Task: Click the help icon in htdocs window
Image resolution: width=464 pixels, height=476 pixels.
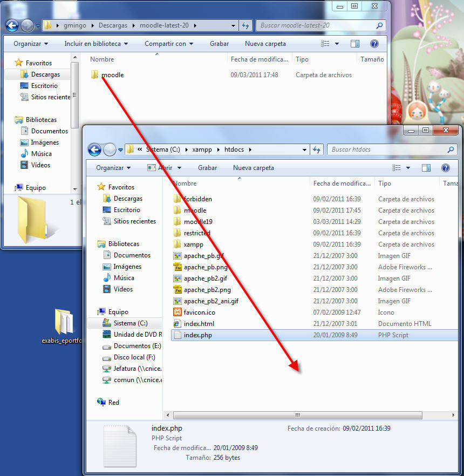Action: (x=445, y=168)
